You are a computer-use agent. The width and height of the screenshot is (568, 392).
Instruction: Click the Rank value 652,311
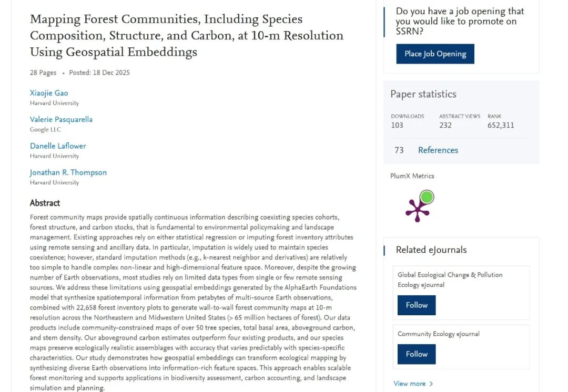[x=501, y=125]
